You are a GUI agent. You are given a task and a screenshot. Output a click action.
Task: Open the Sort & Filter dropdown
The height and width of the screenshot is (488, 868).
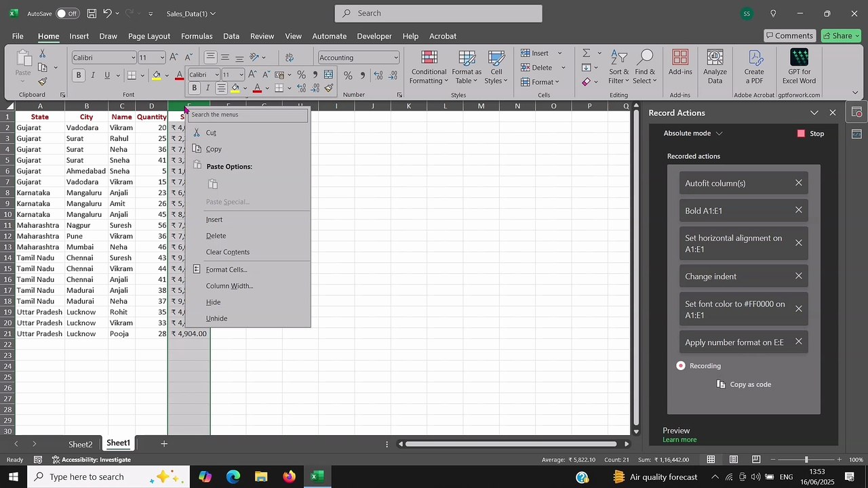pyautogui.click(x=618, y=67)
